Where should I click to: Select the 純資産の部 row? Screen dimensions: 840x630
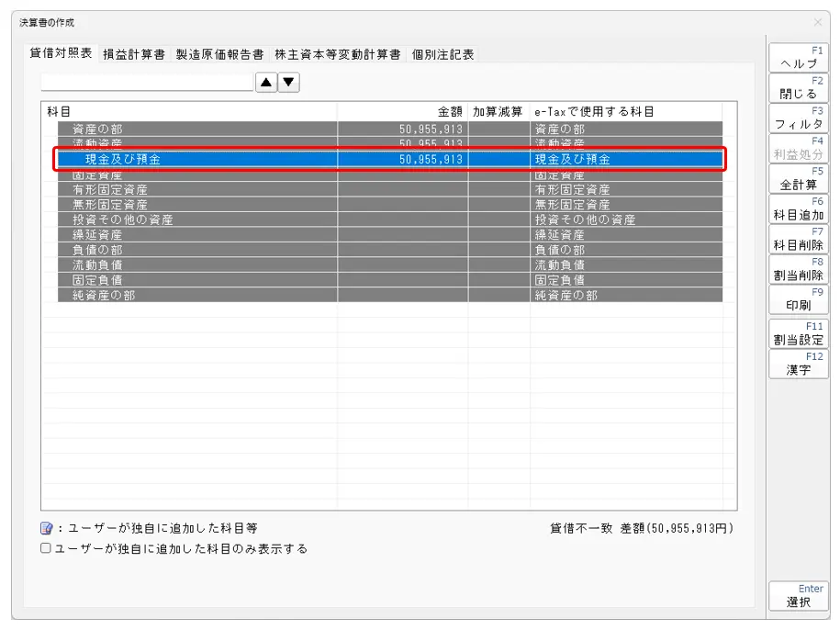[390, 295]
